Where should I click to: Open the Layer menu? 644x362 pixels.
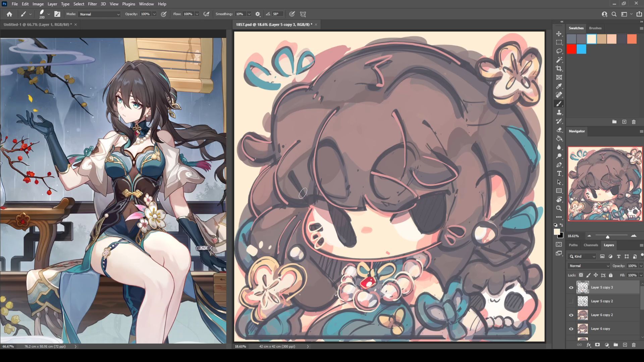pos(52,4)
